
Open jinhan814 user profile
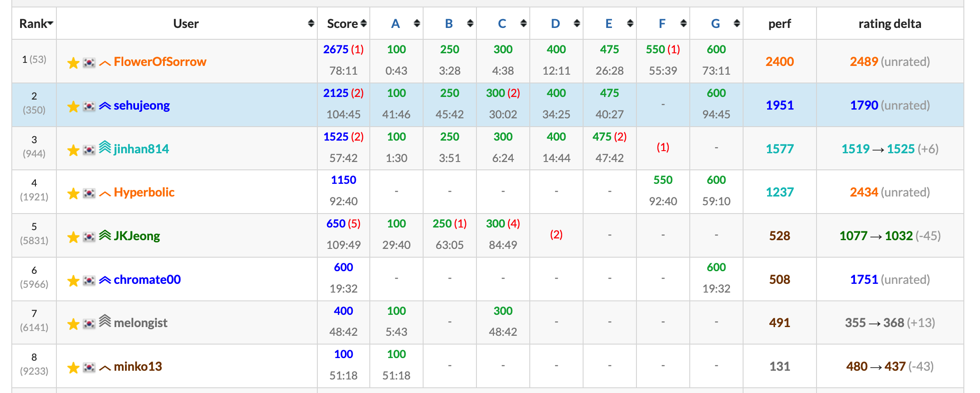[141, 149]
